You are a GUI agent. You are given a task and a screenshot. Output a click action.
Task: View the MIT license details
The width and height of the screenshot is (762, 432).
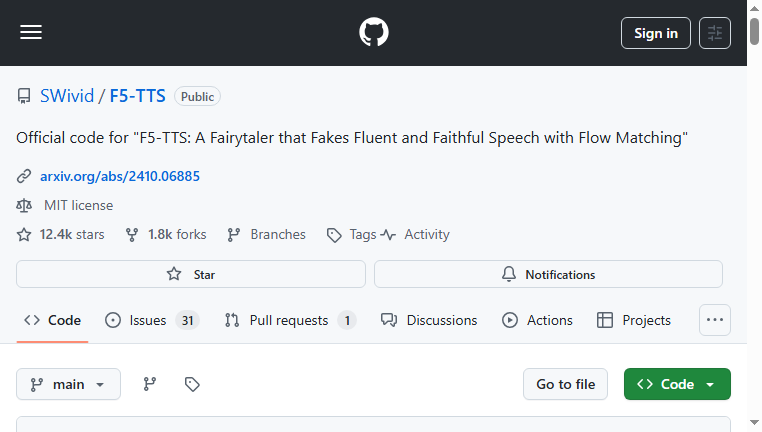click(78, 206)
